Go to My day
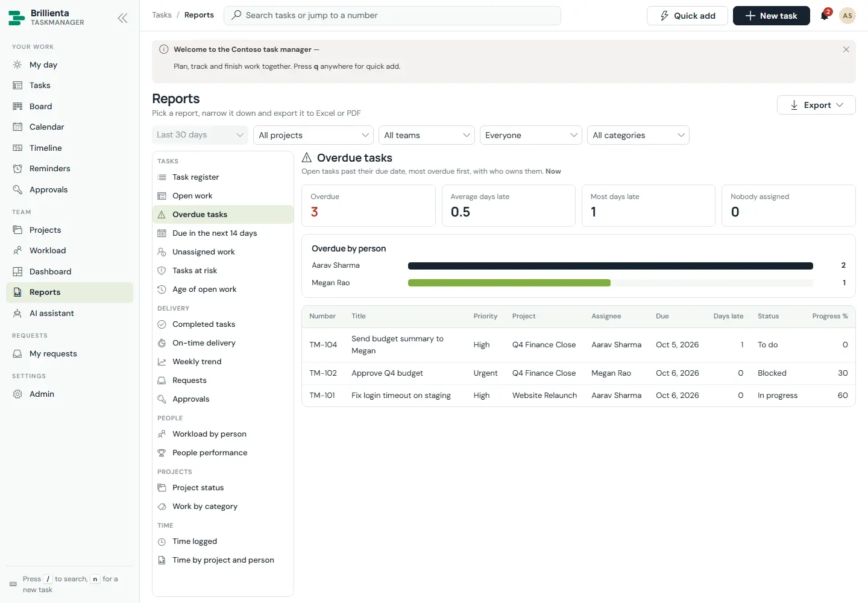868x603 pixels. 69,65
